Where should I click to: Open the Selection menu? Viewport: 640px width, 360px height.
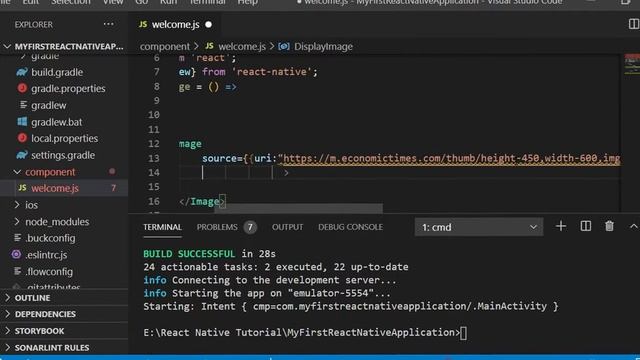(70, 2)
